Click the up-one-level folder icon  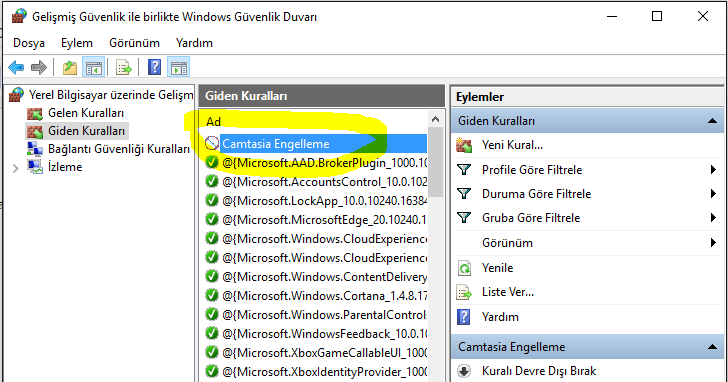click(70, 68)
